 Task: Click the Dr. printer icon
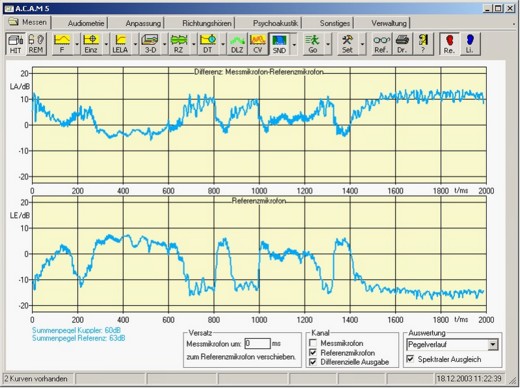(x=402, y=44)
